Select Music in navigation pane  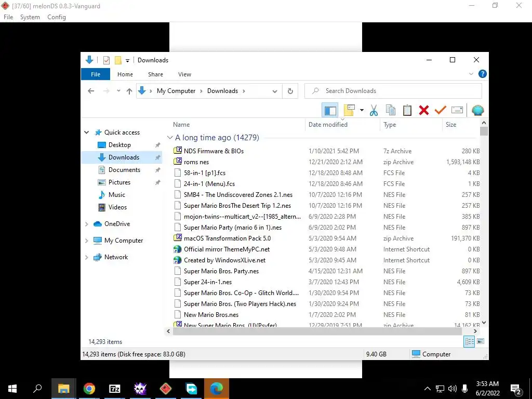pos(117,195)
